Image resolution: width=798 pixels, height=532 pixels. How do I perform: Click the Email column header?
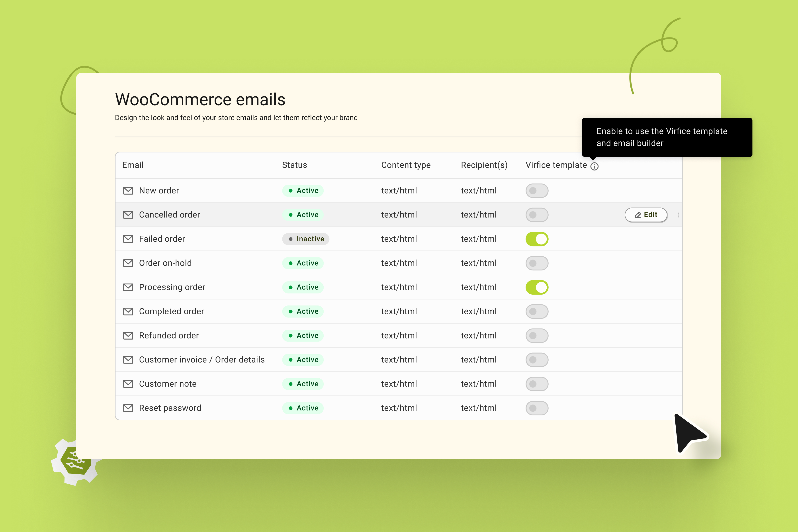pos(133,165)
